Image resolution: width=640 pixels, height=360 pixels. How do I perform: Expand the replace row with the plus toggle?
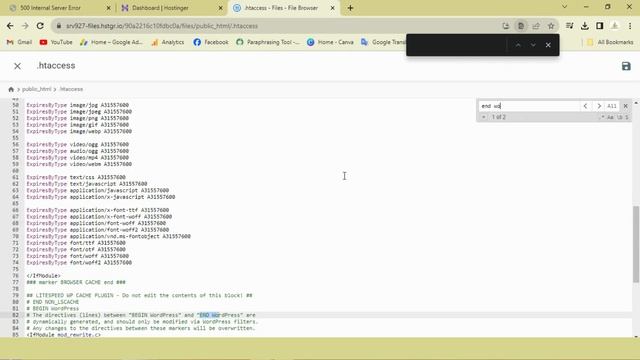(484, 117)
